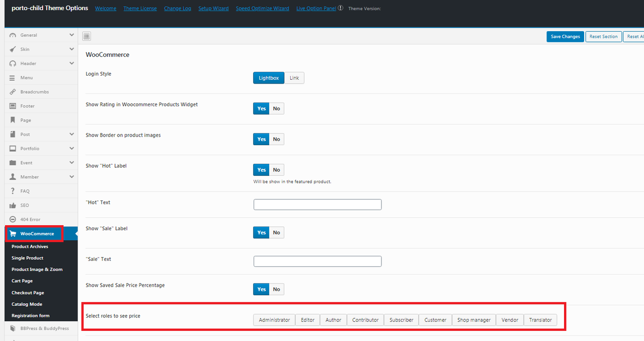The width and height of the screenshot is (644, 341).
Task: Select Subscriber role to see price
Action: tap(401, 320)
